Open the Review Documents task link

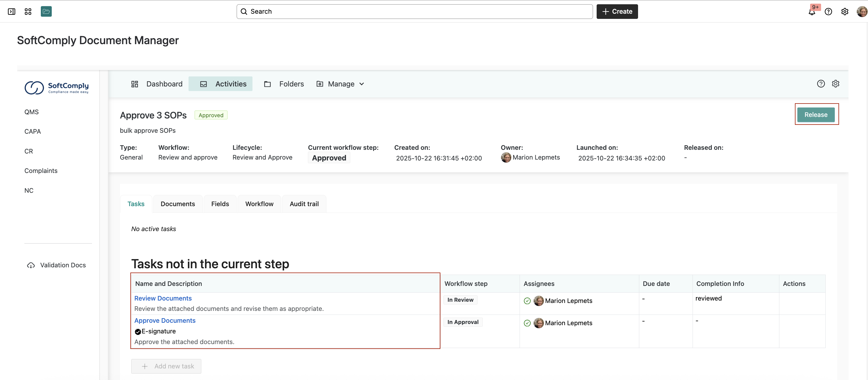click(163, 298)
